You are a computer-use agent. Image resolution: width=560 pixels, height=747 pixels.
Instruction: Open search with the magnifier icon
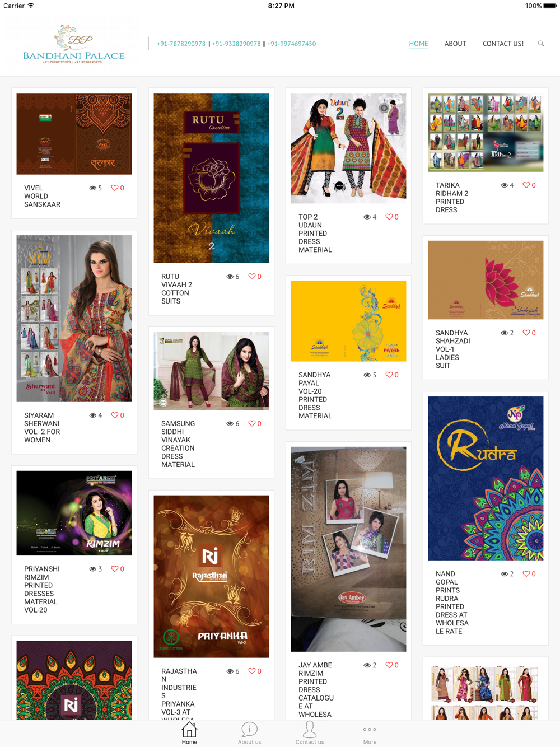click(541, 44)
